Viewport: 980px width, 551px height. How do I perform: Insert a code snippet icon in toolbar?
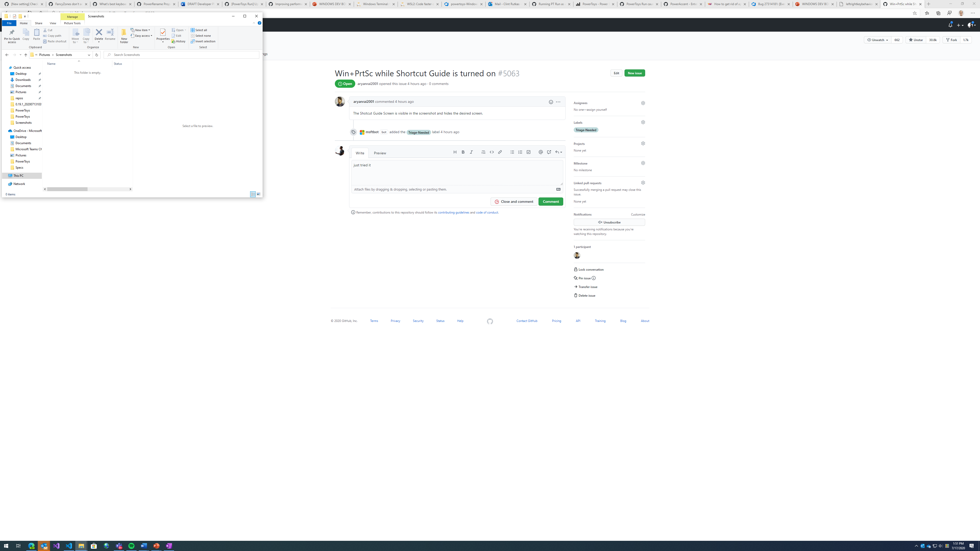coord(492,152)
